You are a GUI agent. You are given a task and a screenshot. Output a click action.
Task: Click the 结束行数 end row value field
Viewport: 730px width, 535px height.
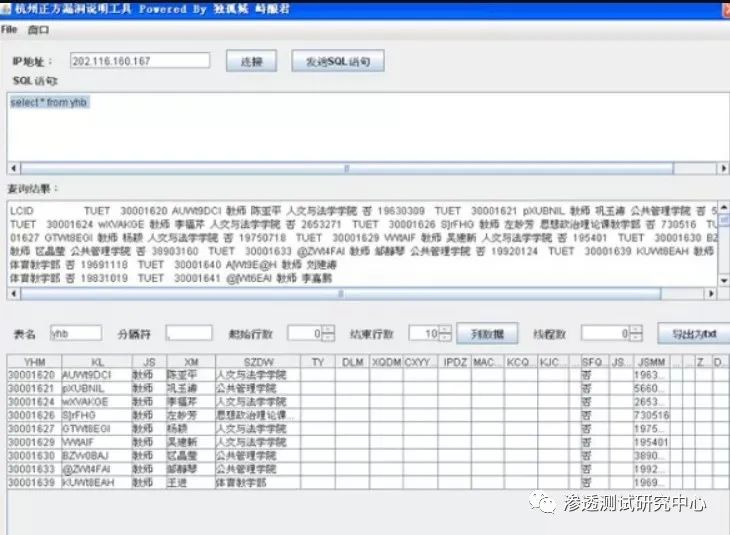(x=424, y=333)
